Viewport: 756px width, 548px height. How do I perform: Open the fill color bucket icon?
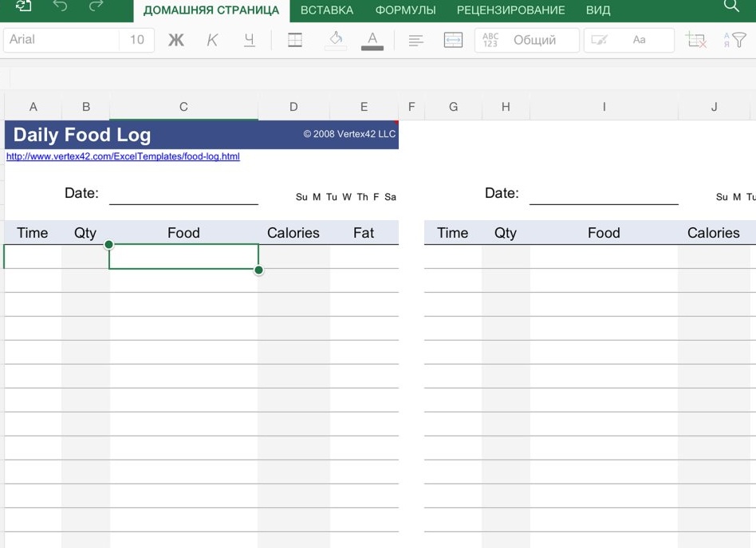tap(334, 40)
